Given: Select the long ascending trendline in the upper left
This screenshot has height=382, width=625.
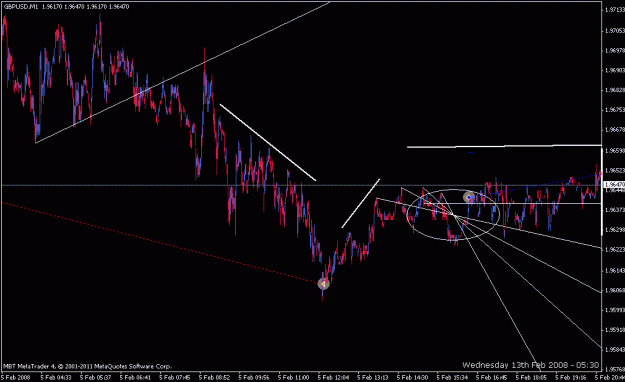Looking at the screenshot, I should 183,73.
